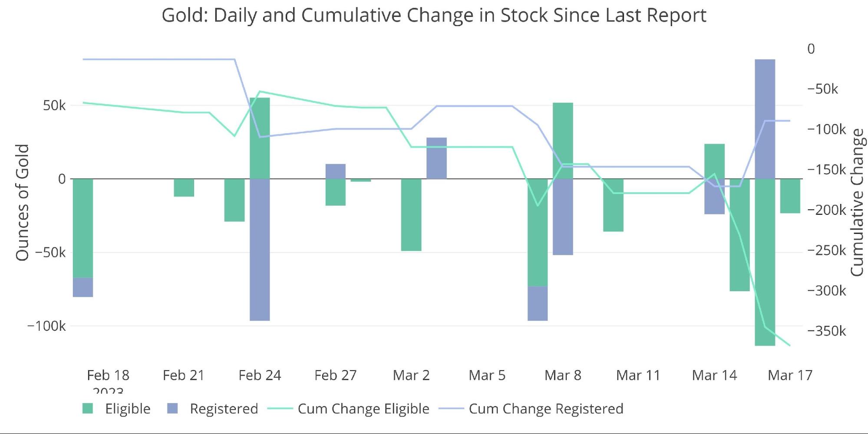Image resolution: width=868 pixels, height=434 pixels.
Task: Click the green Eligible legend swatch
Action: 88,408
